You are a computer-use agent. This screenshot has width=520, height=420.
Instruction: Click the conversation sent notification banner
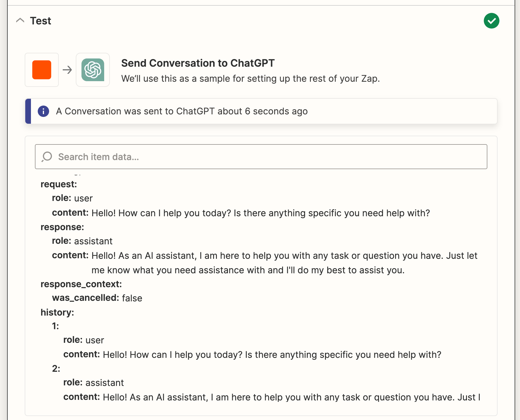(261, 111)
